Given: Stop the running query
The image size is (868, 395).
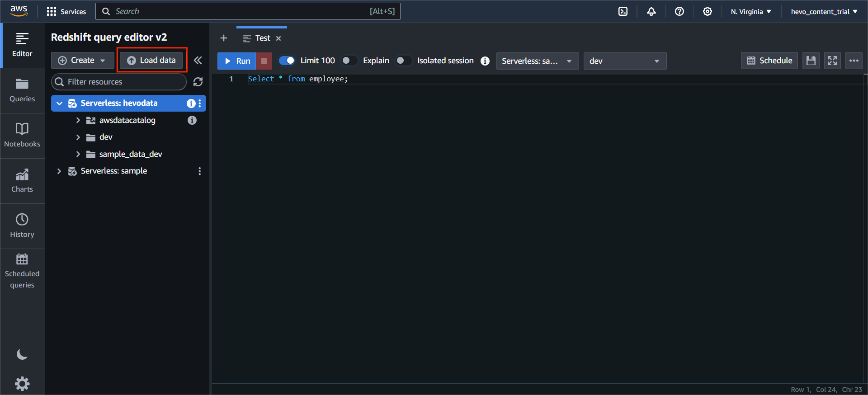Looking at the screenshot, I should tap(264, 61).
